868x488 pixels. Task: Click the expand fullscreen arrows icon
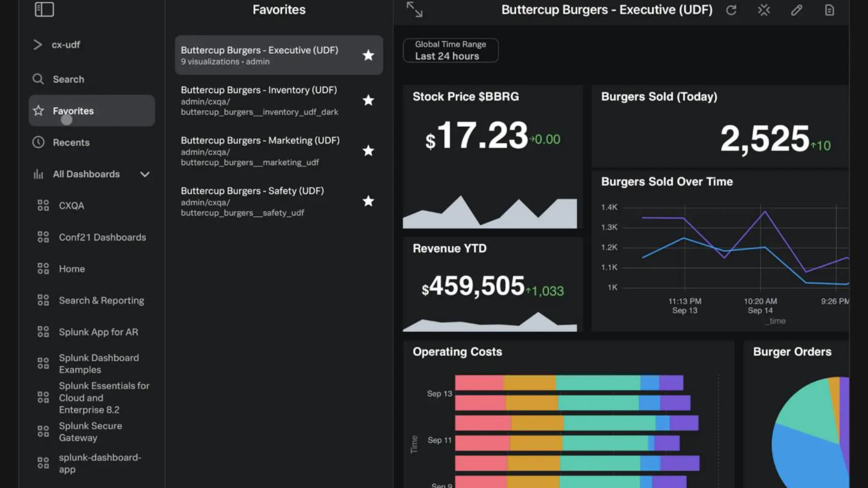[414, 9]
